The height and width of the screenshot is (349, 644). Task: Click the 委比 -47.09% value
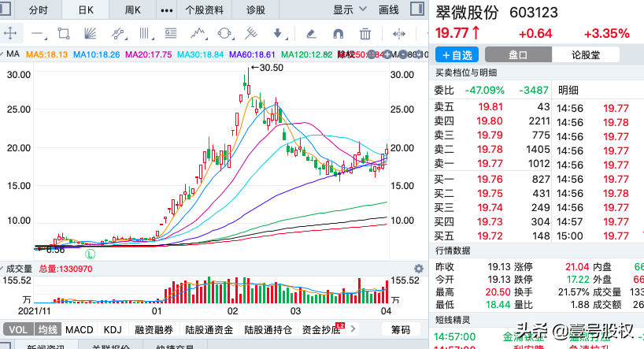(485, 90)
